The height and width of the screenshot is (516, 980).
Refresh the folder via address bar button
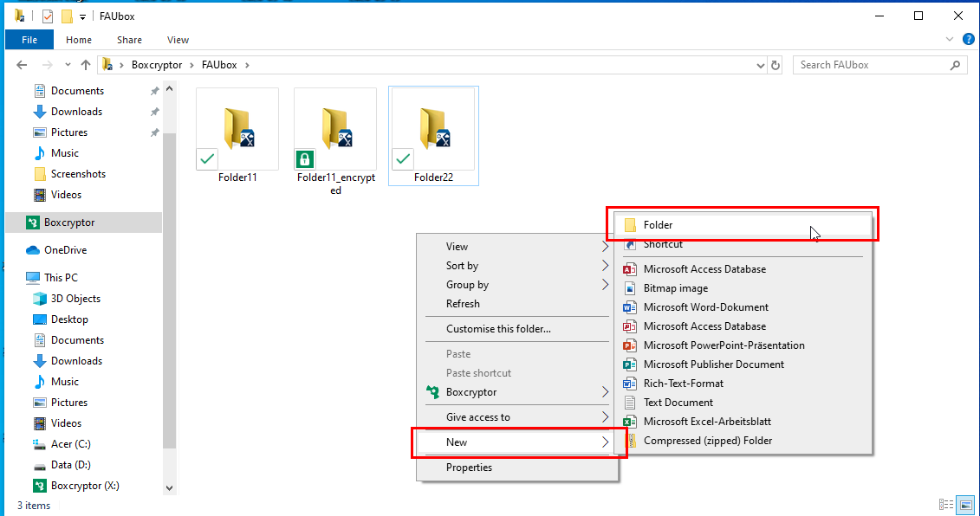pyautogui.click(x=776, y=65)
